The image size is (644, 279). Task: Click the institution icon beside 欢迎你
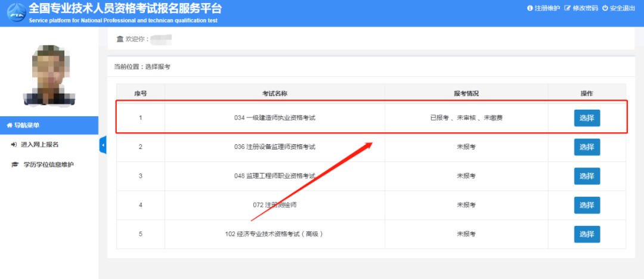tap(120, 39)
